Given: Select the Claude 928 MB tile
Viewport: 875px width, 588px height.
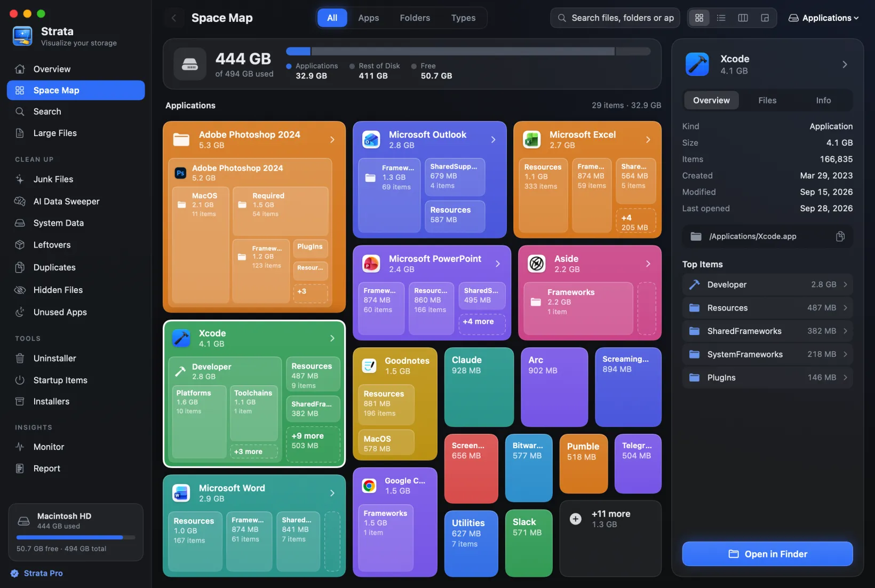Looking at the screenshot, I should tap(479, 387).
